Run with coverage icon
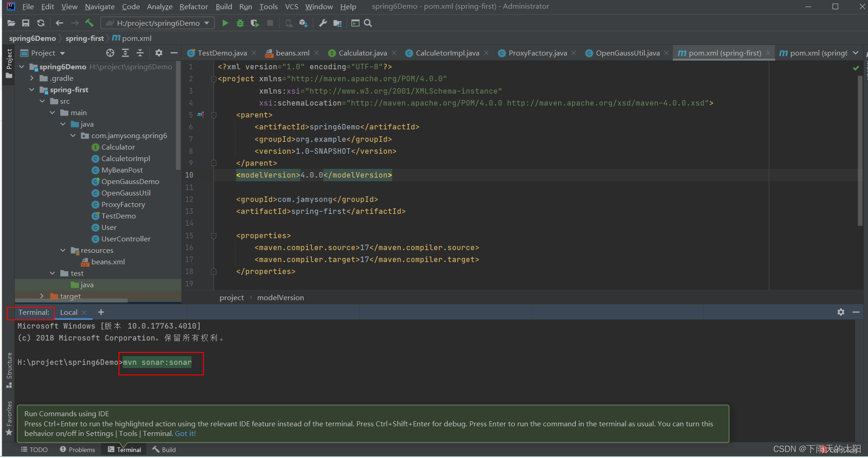This screenshot has width=868, height=458. click(255, 23)
